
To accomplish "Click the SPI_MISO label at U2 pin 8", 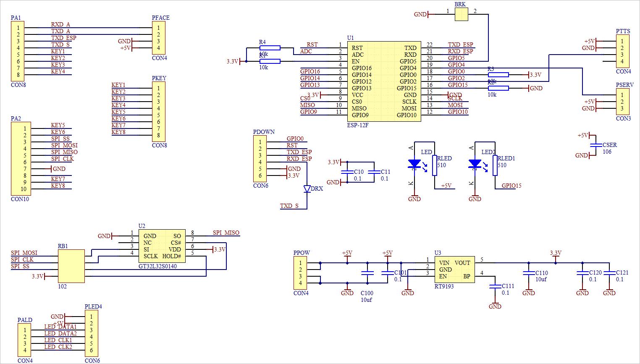I will (226, 233).
